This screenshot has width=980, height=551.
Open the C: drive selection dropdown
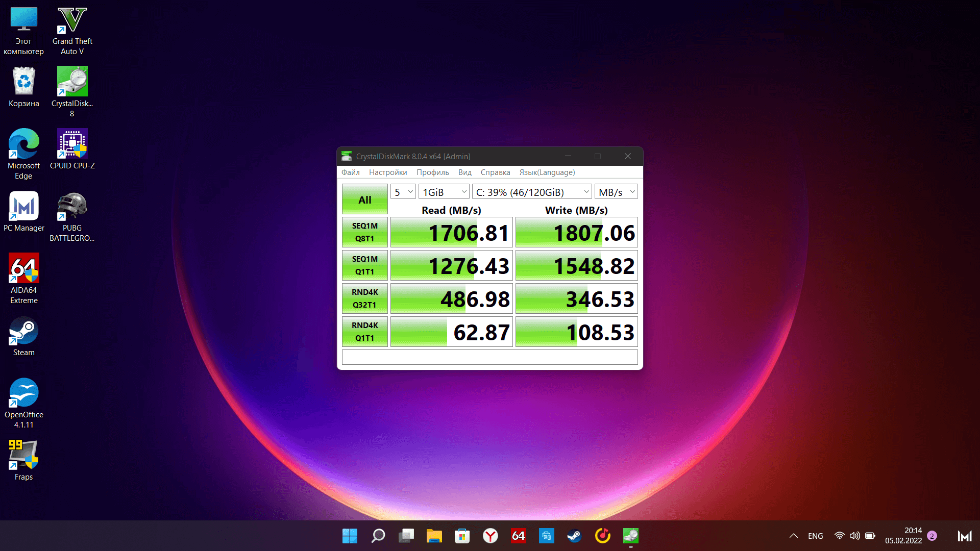click(532, 192)
